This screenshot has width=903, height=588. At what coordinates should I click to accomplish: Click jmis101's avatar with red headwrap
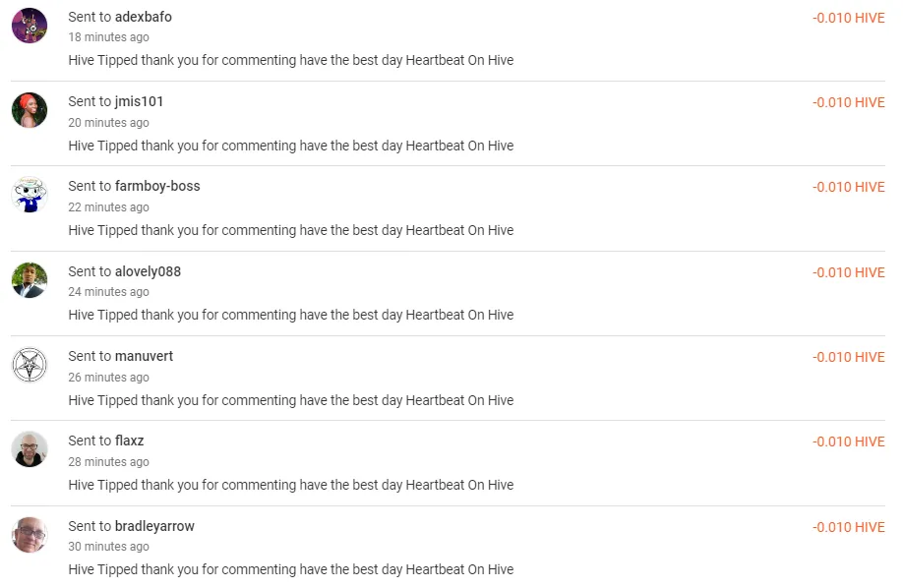click(x=30, y=110)
